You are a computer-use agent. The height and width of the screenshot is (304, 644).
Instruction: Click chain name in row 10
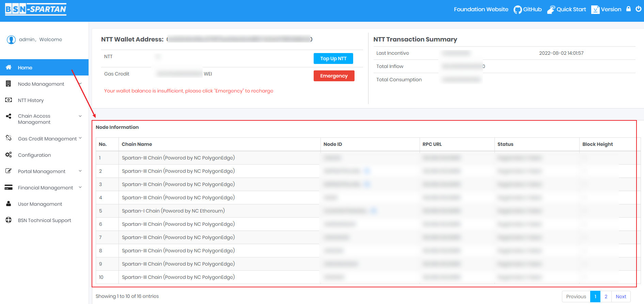178,277
